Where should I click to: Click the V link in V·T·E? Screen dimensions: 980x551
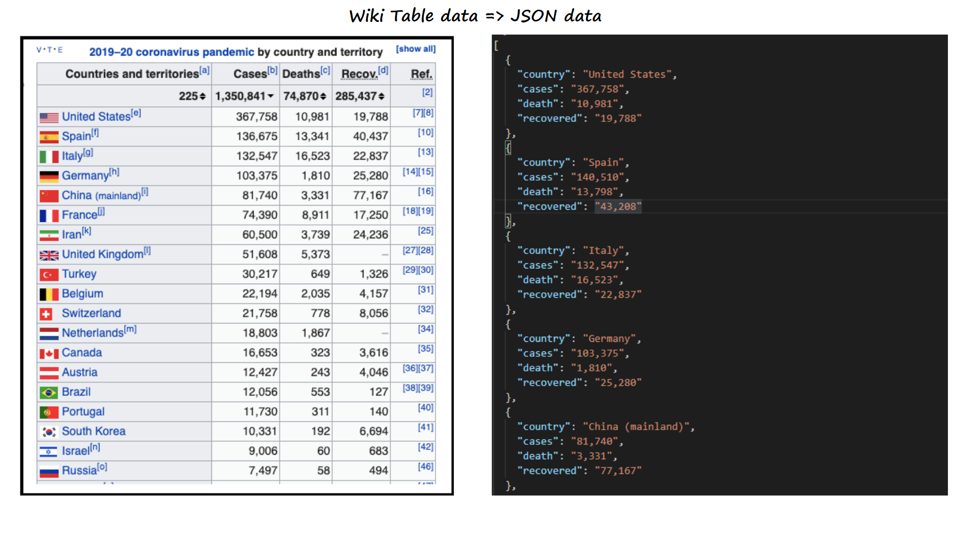click(39, 50)
